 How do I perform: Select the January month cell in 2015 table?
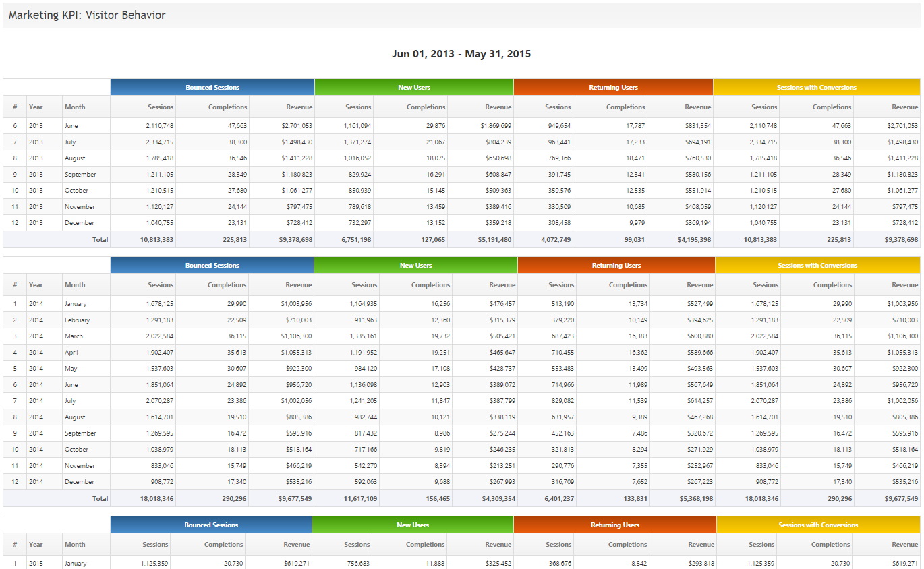click(x=76, y=564)
